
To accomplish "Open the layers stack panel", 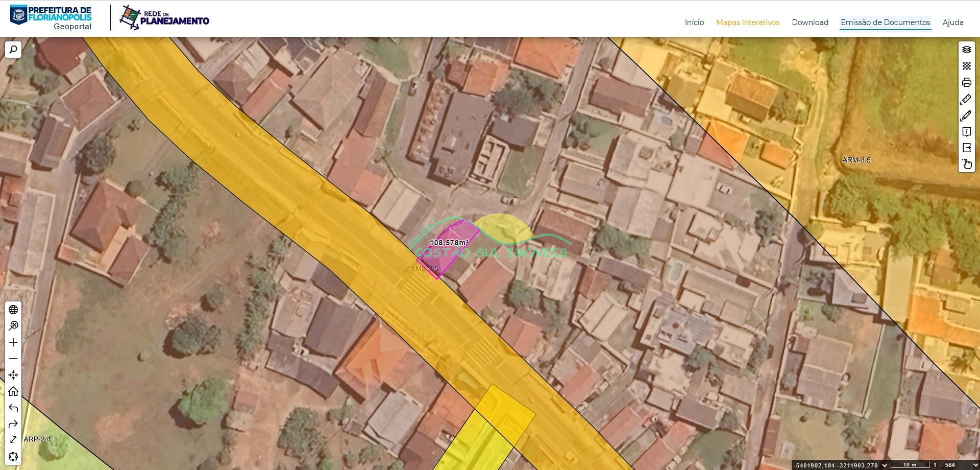I will [x=966, y=50].
